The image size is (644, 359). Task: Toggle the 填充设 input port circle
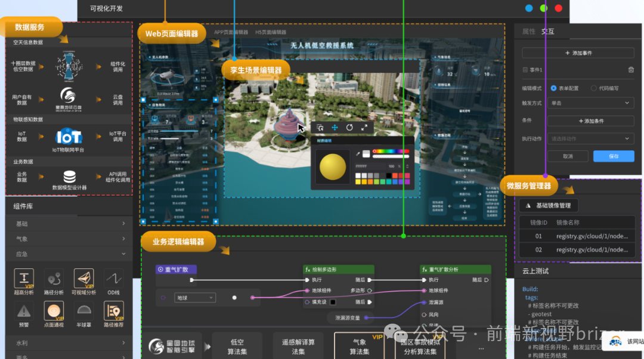point(307,302)
